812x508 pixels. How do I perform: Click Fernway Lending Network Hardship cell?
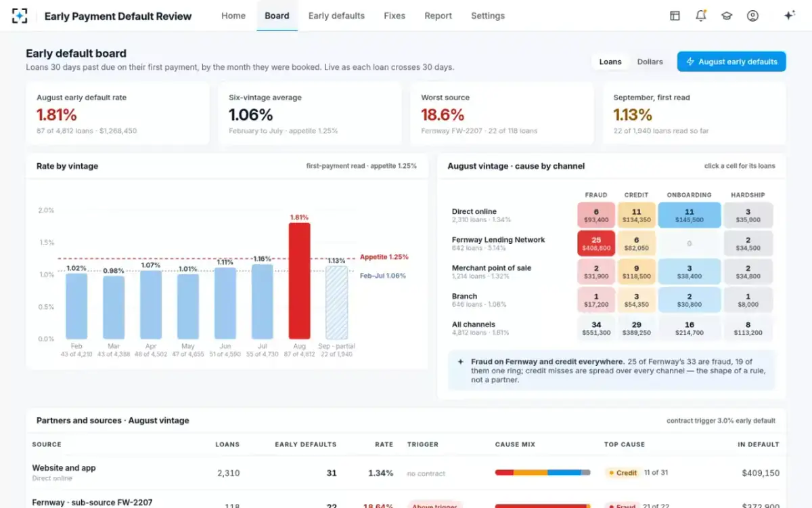click(748, 244)
